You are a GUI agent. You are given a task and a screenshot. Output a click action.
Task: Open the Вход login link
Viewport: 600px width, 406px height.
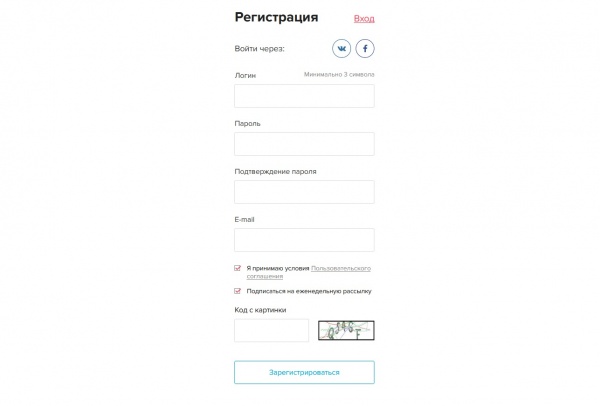coord(364,18)
